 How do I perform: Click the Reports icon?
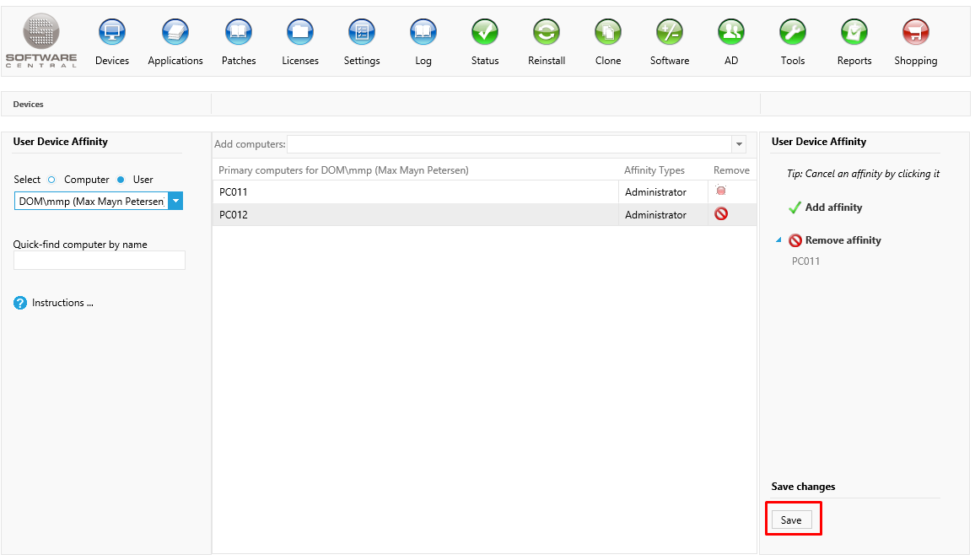[x=854, y=34]
